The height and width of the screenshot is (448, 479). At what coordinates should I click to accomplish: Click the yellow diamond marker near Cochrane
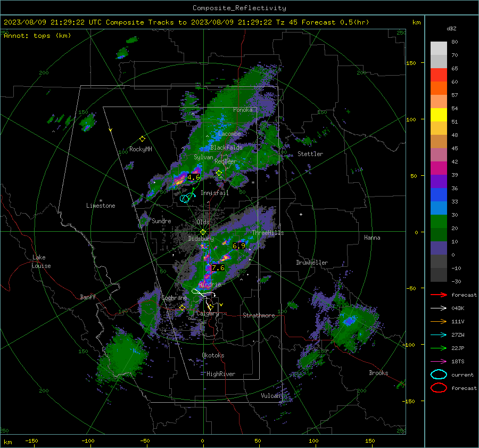pyautogui.click(x=183, y=308)
